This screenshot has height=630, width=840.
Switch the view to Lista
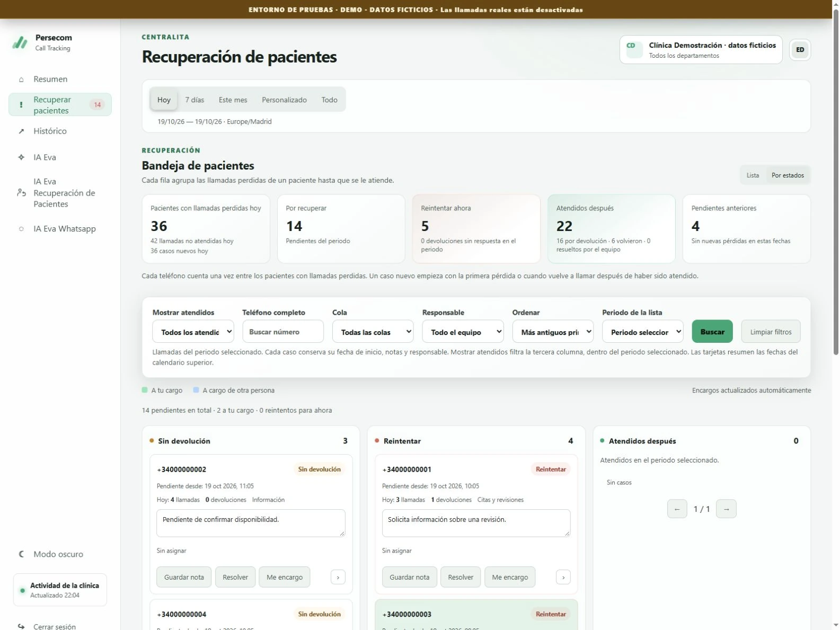coord(753,175)
